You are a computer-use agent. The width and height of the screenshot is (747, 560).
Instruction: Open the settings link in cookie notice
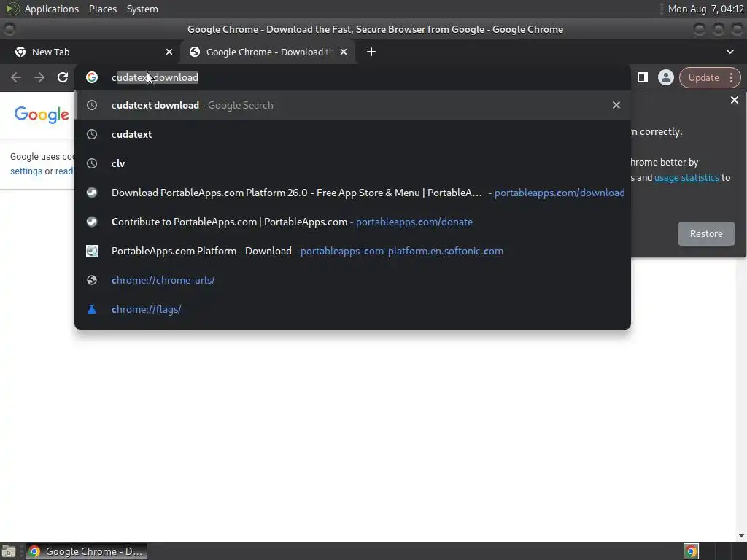point(26,171)
